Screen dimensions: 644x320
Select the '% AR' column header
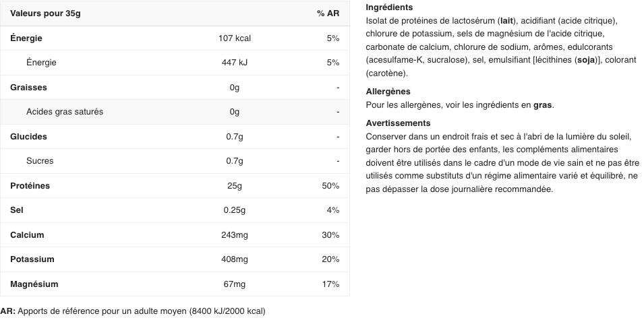pos(328,13)
